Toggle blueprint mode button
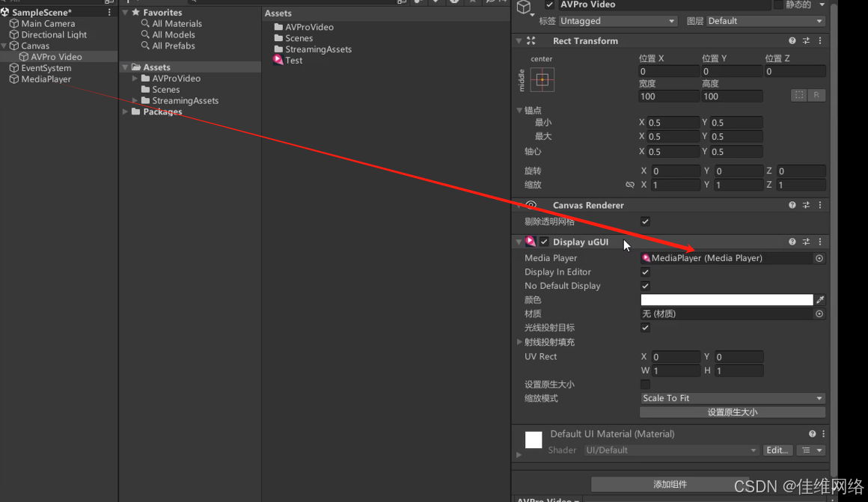Image resolution: width=868 pixels, height=502 pixels. [x=799, y=95]
